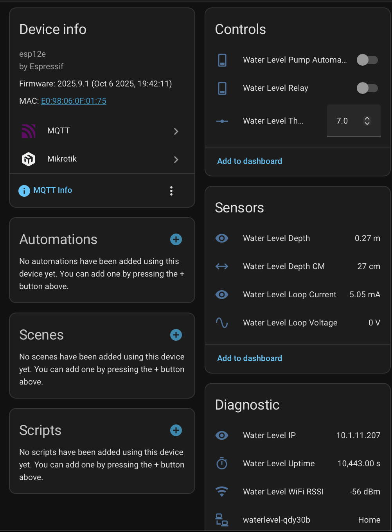Viewport: 392px width, 532px height.
Task: Open the Mikrotik integration chevron
Action: (x=176, y=160)
